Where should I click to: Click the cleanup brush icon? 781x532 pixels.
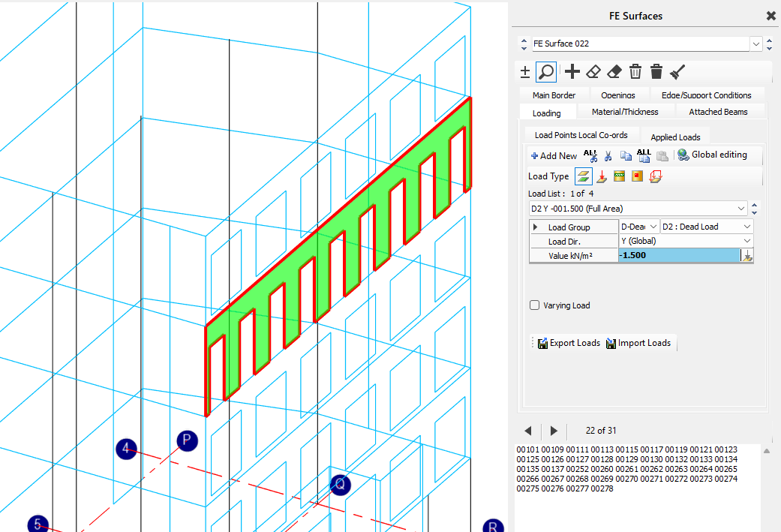click(x=677, y=72)
